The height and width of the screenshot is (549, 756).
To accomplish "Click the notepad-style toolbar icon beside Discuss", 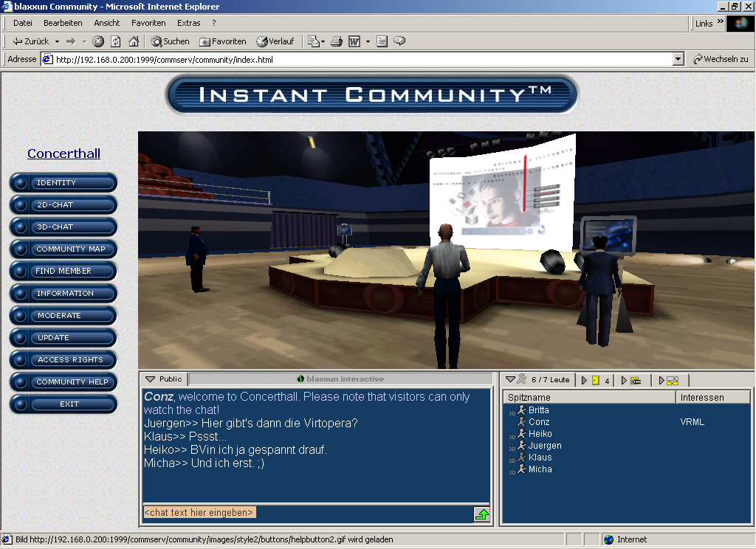I will pyautogui.click(x=382, y=41).
